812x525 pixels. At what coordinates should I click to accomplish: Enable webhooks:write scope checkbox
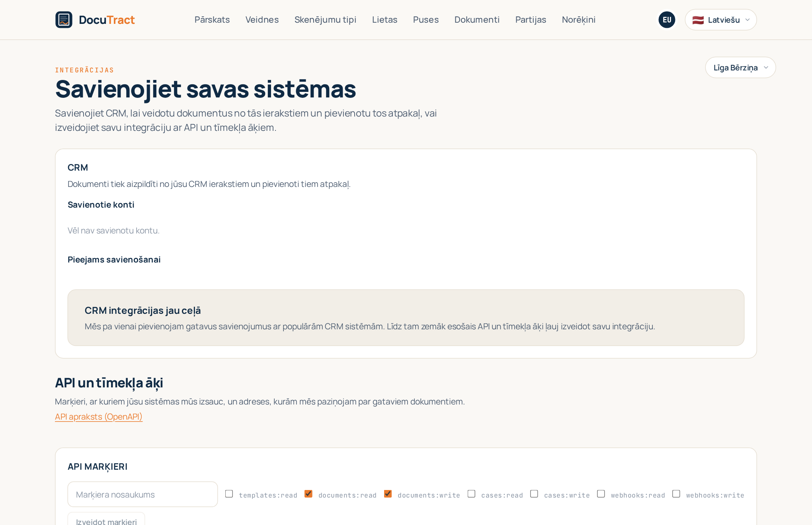[x=676, y=494]
